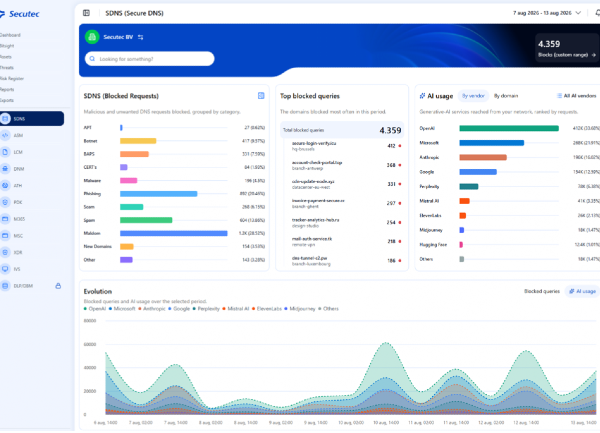600x433 pixels.
Task: Click the Total blocked queries 4.359 row
Action: click(342, 130)
